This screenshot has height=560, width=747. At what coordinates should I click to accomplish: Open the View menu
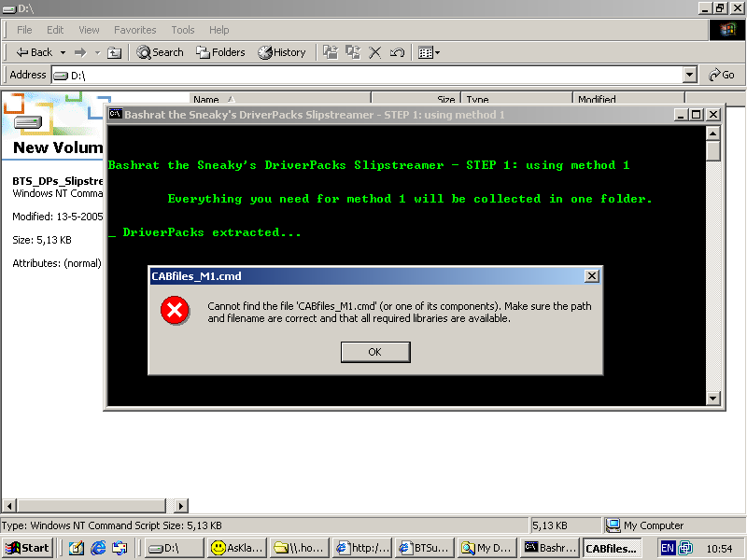pyautogui.click(x=89, y=30)
